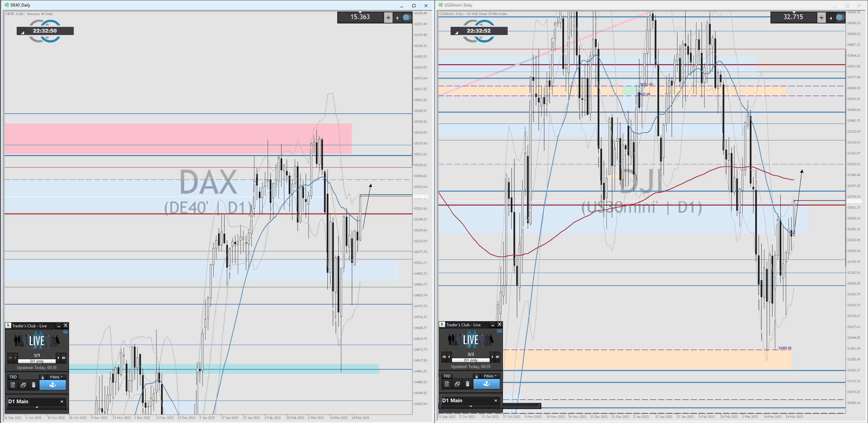This screenshot has height=423, width=868.
Task: Toggle the lock icon in the US30mini panel
Action: tap(476, 376)
